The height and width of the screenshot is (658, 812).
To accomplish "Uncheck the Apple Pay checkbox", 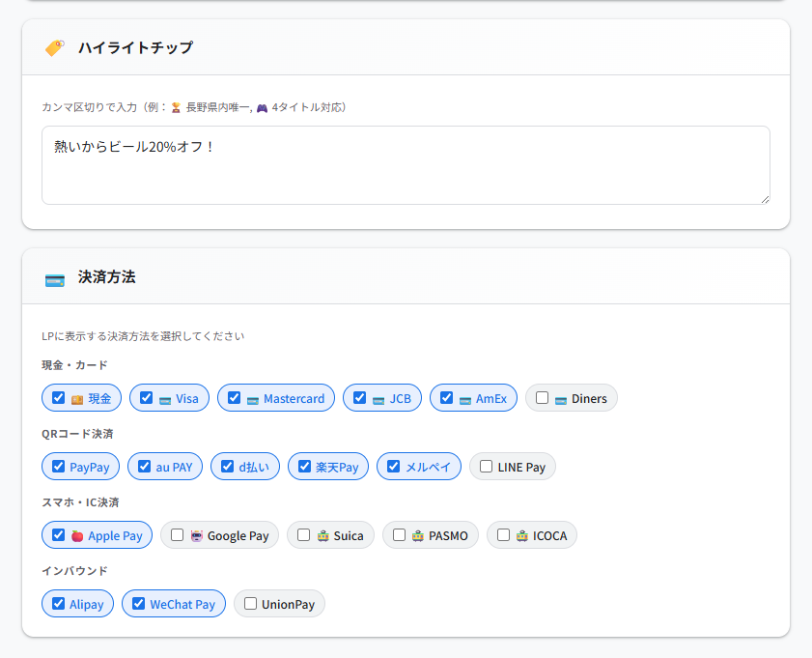I will pos(59,534).
